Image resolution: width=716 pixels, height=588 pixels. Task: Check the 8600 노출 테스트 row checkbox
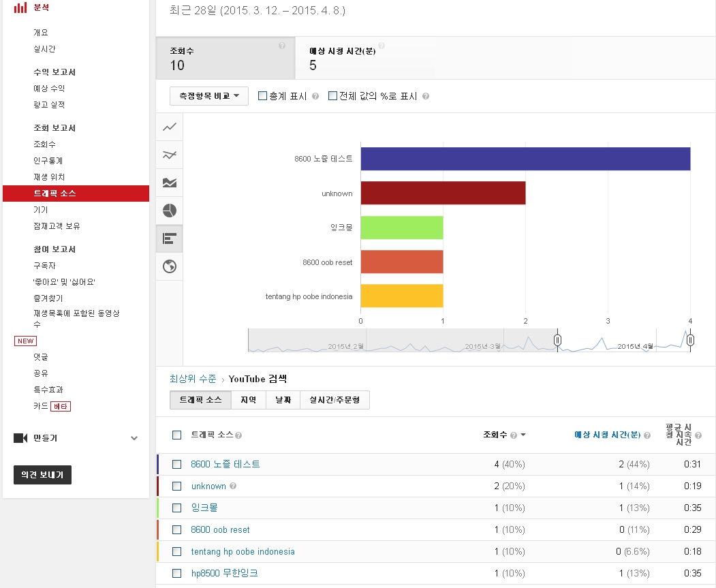click(x=177, y=464)
